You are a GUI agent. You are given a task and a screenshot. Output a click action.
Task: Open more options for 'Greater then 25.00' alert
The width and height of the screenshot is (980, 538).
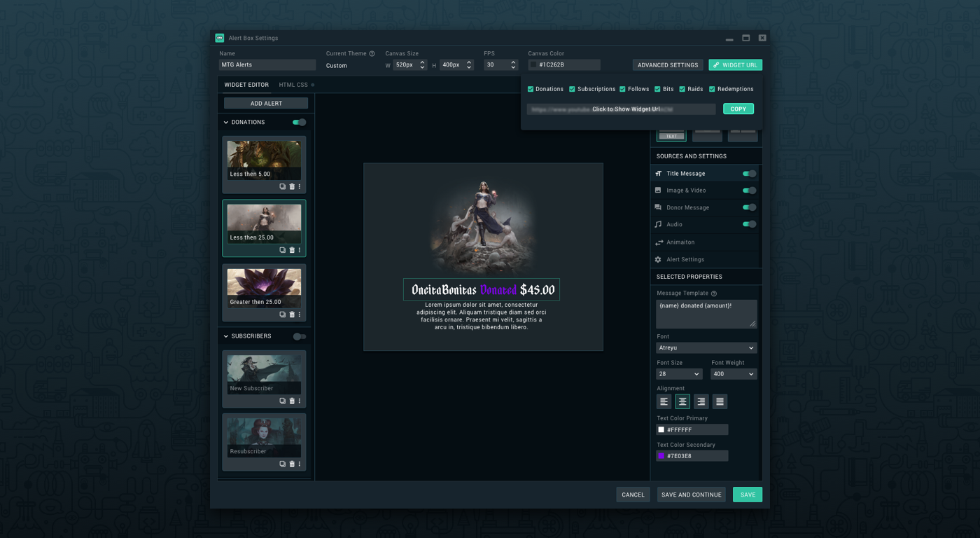[300, 315]
